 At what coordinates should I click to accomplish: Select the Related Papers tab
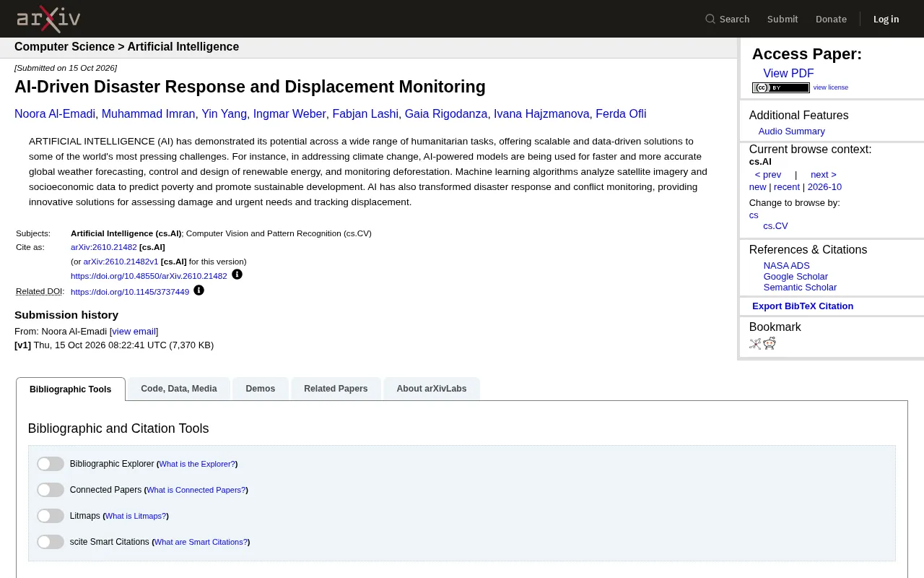336,389
